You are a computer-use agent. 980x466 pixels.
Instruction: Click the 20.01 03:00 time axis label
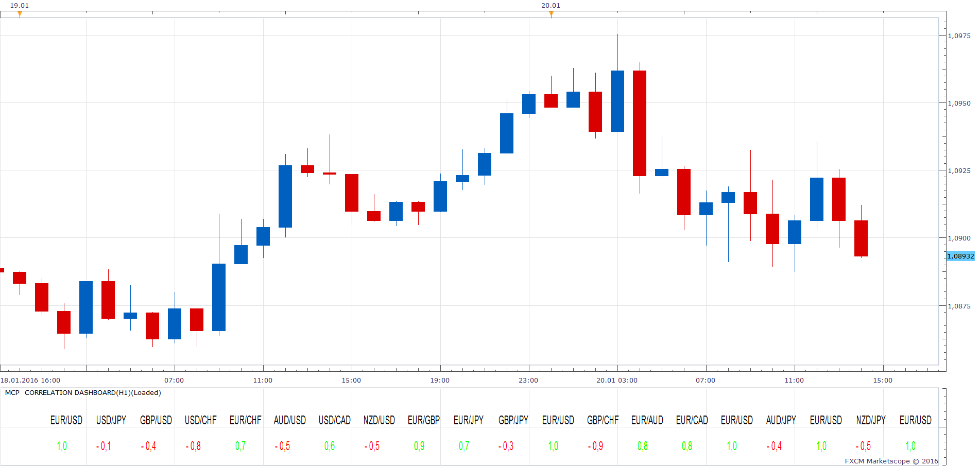click(x=617, y=381)
